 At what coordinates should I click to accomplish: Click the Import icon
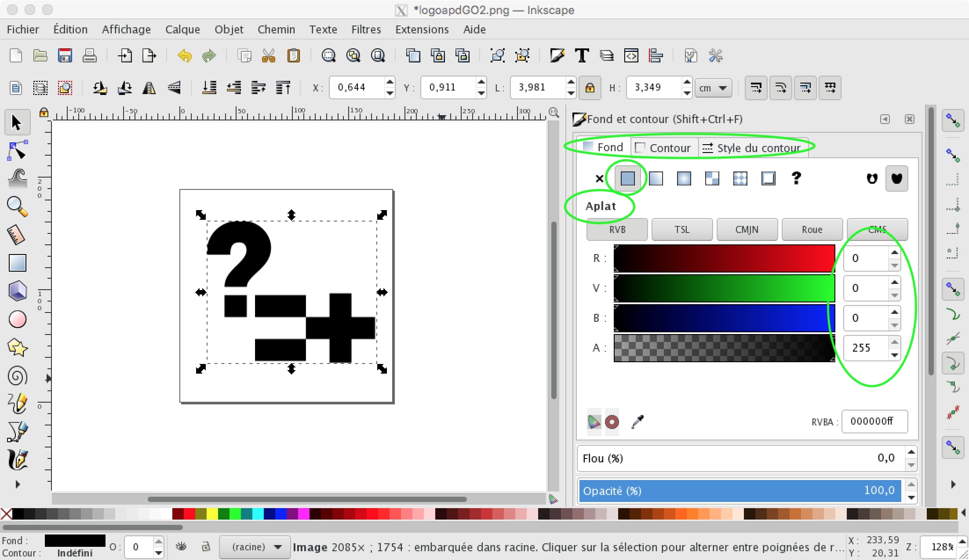125,56
